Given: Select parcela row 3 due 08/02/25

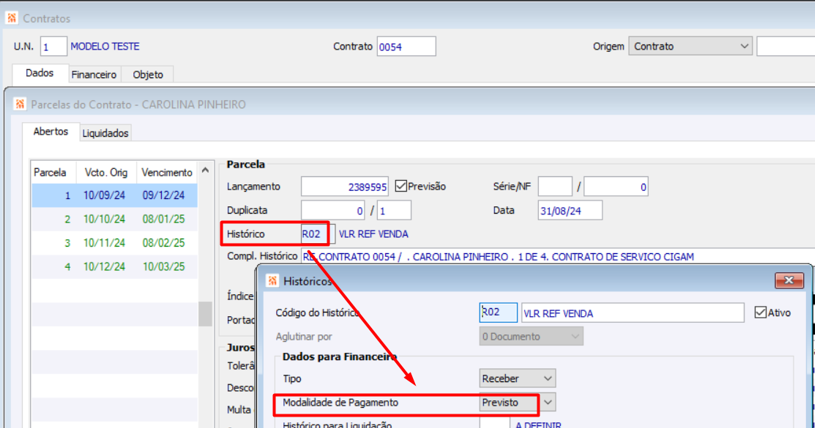Looking at the screenshot, I should coord(114,243).
